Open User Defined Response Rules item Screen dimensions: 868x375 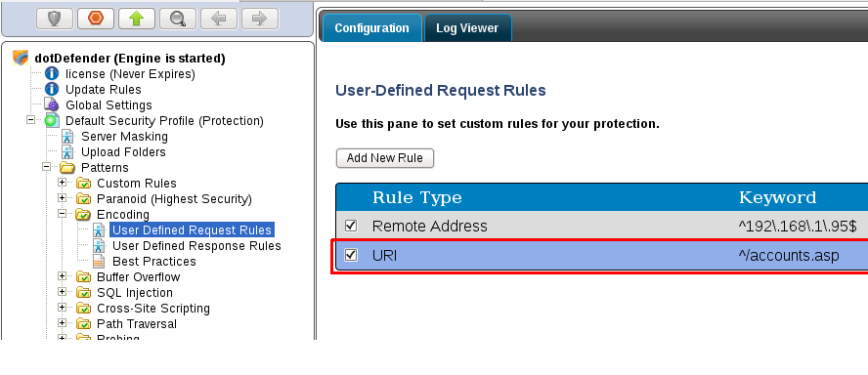click(x=196, y=245)
